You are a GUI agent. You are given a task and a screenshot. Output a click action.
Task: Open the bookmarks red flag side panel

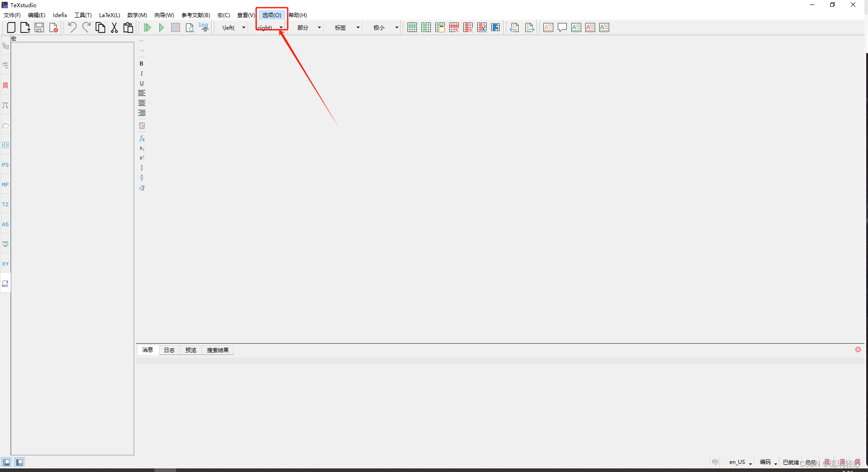click(x=5, y=86)
